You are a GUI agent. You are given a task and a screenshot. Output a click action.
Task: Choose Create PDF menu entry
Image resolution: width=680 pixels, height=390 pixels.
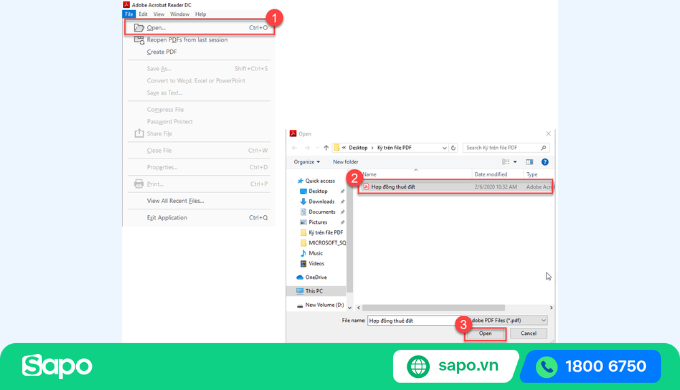coord(162,52)
